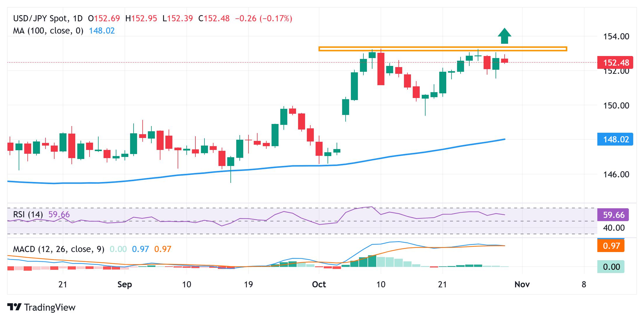Select the RSI (14) indicator label
The width and height of the screenshot is (644, 320).
(x=28, y=215)
